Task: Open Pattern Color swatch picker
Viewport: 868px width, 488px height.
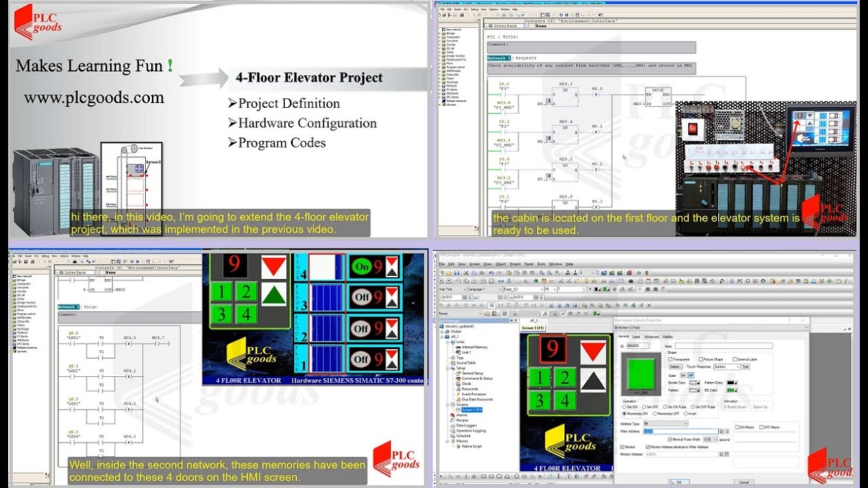Action: click(x=732, y=382)
